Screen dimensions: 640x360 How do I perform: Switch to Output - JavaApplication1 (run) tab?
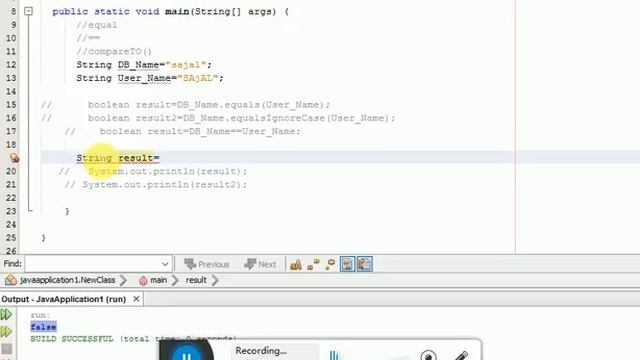pos(64,299)
